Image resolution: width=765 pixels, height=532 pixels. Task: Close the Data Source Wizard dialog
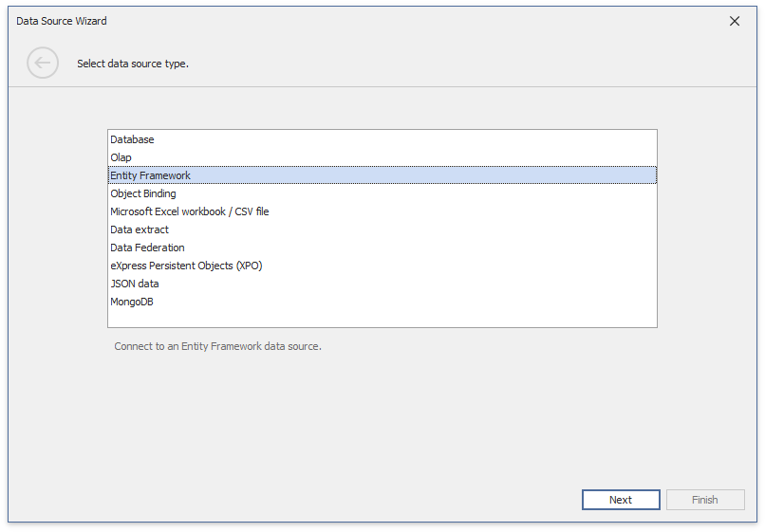click(x=735, y=21)
